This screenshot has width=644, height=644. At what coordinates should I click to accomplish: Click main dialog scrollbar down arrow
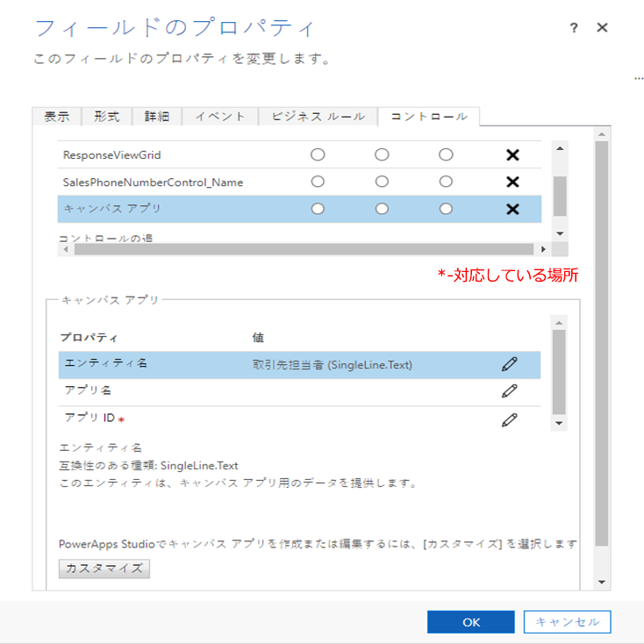(x=602, y=582)
